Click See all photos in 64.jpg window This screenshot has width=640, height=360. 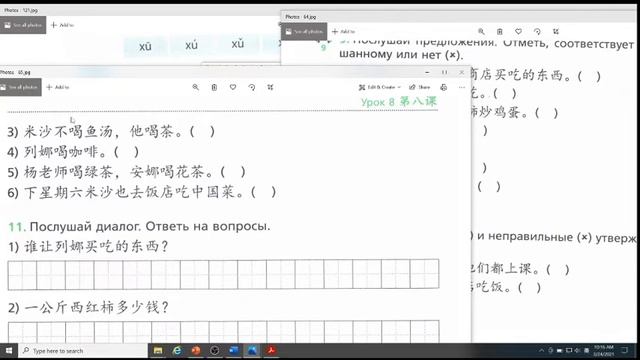click(304, 32)
